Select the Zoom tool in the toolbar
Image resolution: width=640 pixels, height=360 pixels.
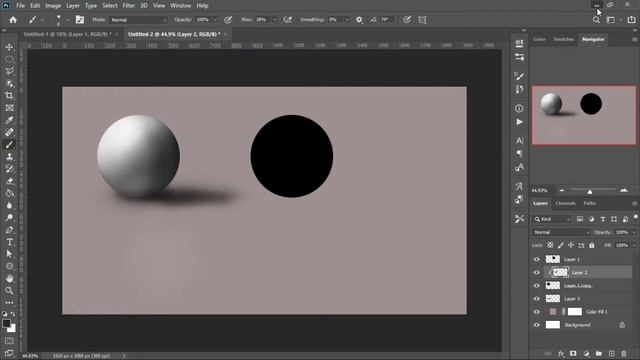9,291
